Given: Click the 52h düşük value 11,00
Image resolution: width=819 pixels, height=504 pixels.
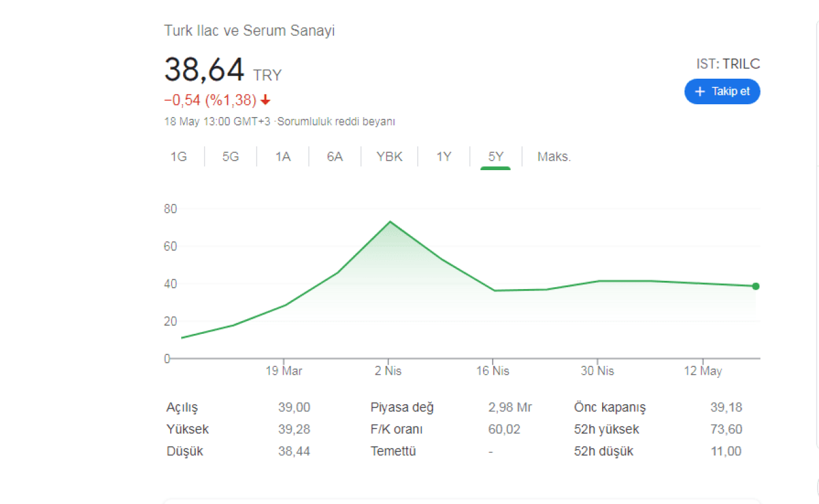Looking at the screenshot, I should [x=726, y=451].
